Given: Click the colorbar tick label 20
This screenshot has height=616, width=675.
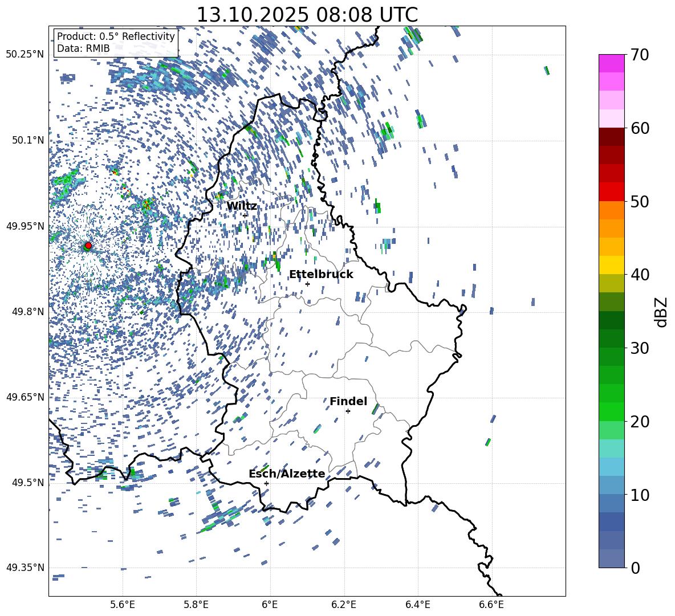Looking at the screenshot, I should tap(640, 422).
